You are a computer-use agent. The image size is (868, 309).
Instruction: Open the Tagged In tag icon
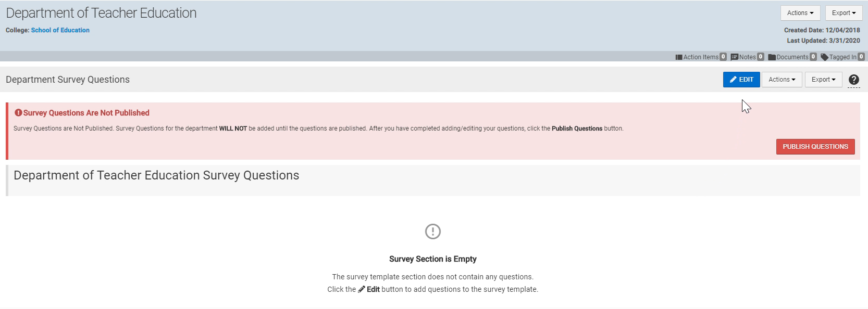point(824,57)
